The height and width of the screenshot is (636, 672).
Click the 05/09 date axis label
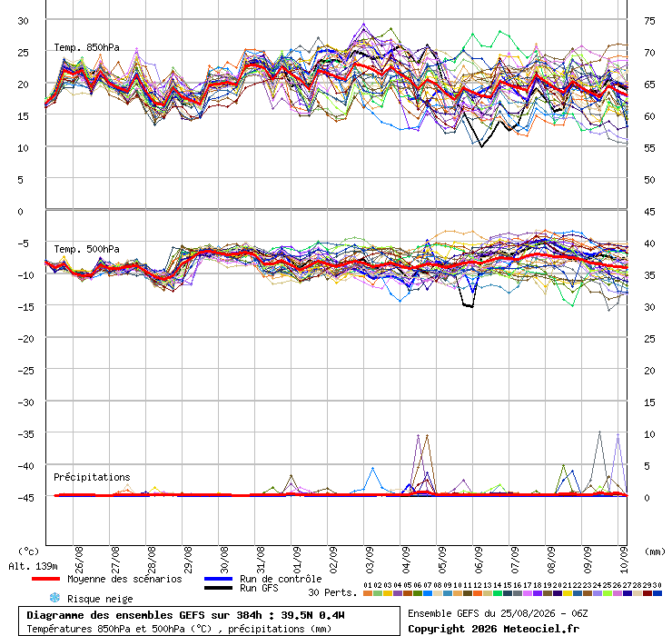pyautogui.click(x=443, y=560)
